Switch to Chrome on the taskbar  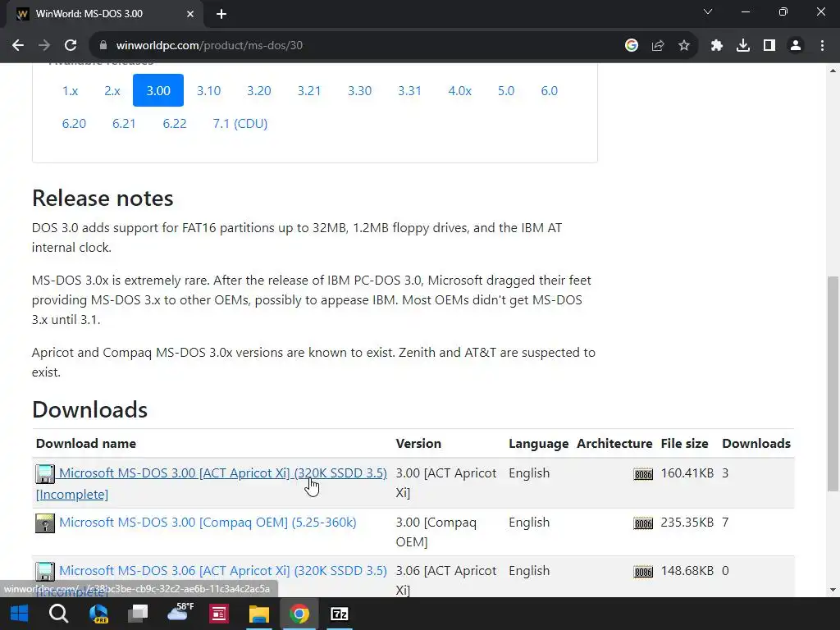(x=299, y=614)
